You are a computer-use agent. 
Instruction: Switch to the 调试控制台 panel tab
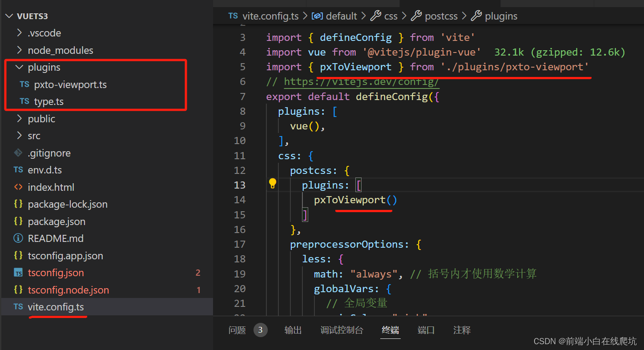(x=342, y=330)
